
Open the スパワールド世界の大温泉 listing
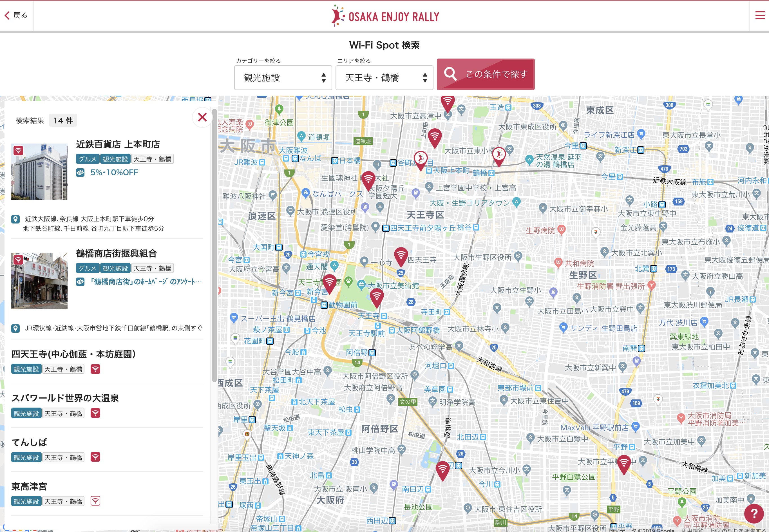(65, 398)
